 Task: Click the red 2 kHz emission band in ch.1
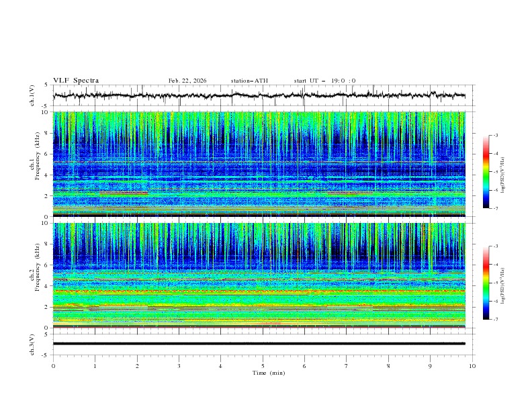pyautogui.click(x=124, y=193)
